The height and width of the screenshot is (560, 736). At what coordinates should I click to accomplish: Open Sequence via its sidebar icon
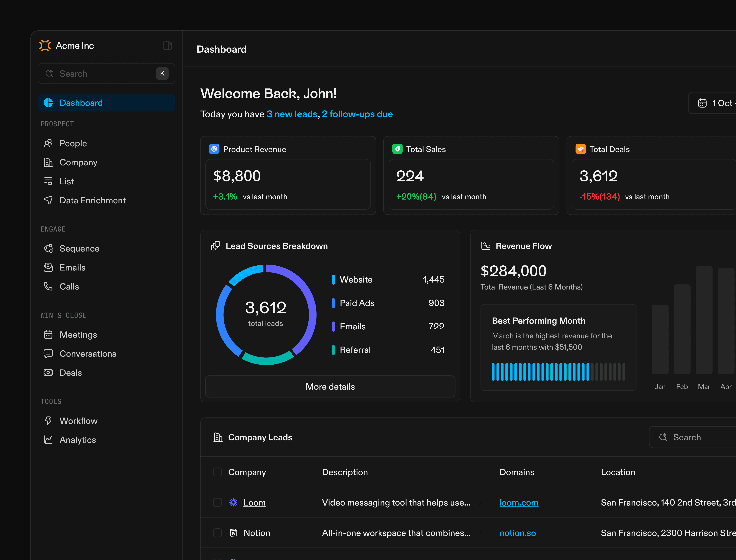48,248
